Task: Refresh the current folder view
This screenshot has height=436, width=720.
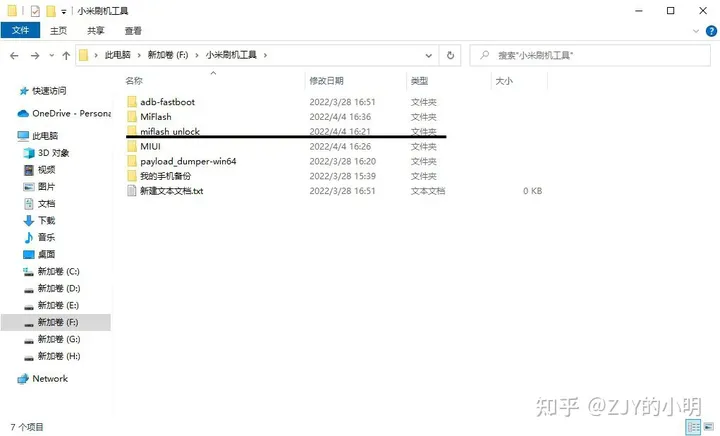Action: [450, 56]
